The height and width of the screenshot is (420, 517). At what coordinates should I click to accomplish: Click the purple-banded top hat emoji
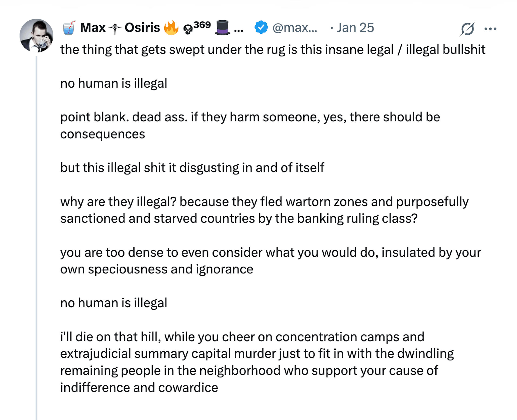click(222, 28)
